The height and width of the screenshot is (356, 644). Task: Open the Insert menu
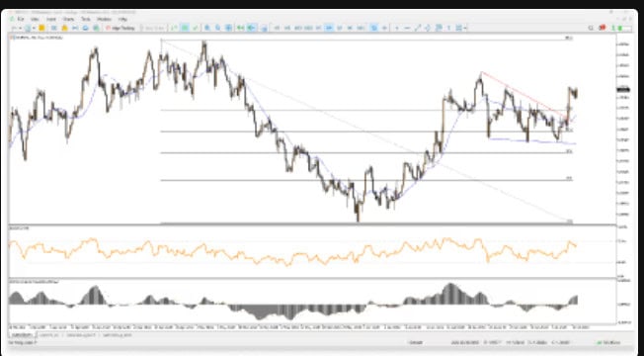click(x=51, y=19)
